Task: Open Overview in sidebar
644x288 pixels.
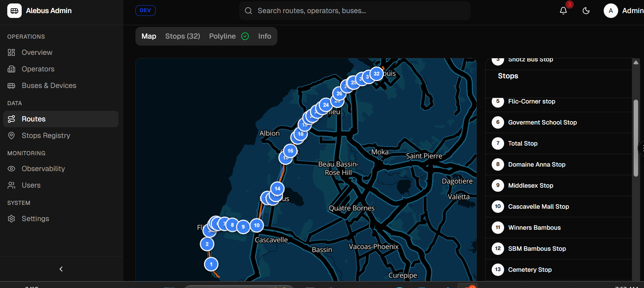Action: click(x=61, y=52)
